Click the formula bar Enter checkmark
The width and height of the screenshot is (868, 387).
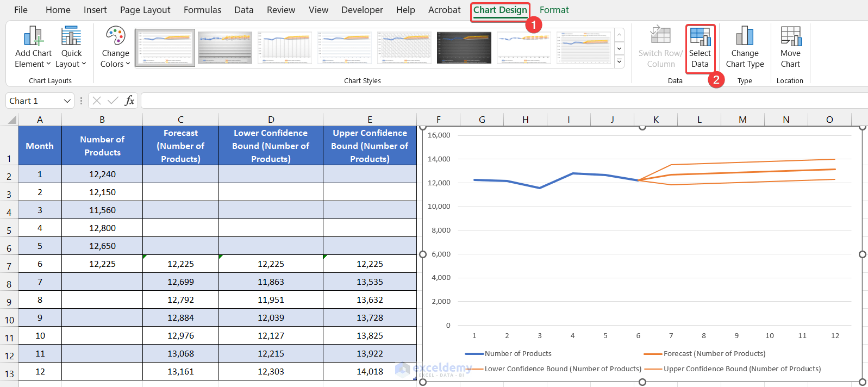coord(113,101)
